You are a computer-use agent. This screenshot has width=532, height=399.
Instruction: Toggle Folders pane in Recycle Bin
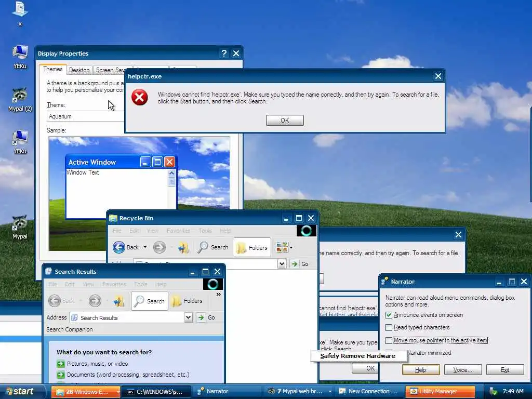pyautogui.click(x=252, y=247)
